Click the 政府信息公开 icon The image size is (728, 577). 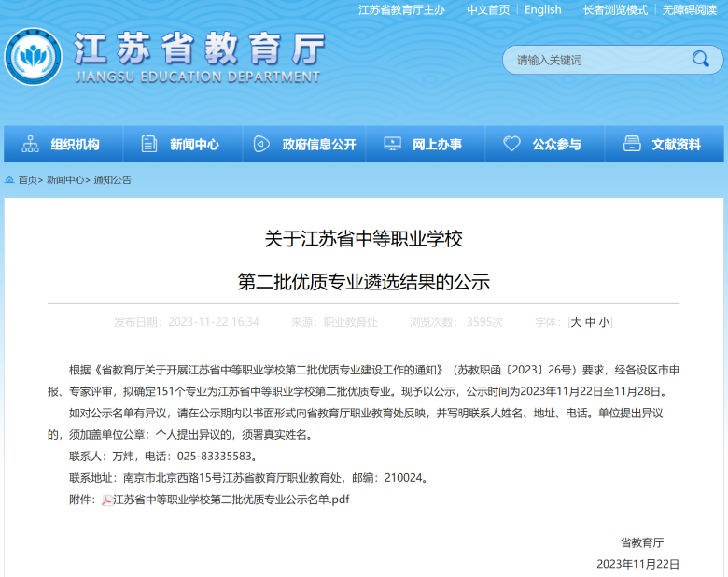[x=261, y=144]
